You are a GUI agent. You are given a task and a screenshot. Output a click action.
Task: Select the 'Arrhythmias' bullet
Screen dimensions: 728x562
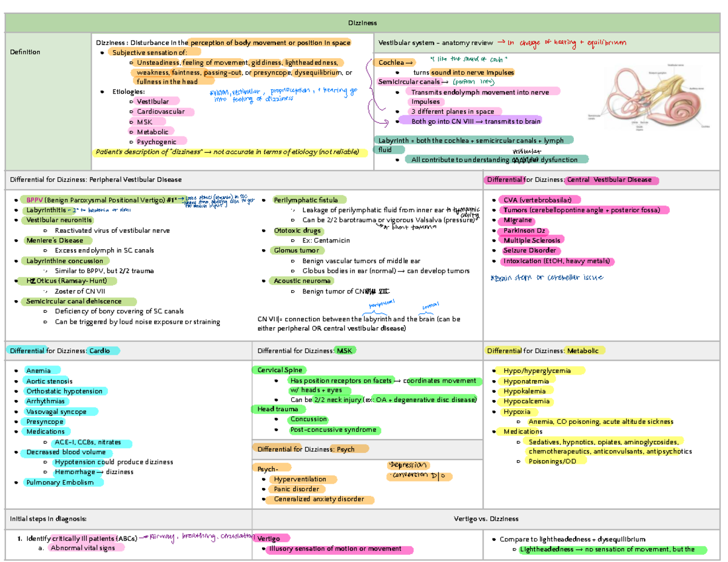pos(45,401)
